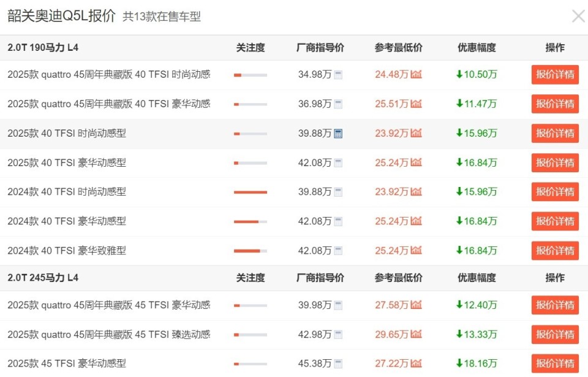Select the 2024款 40 TFSI 时尚动感型 trim name
588x377 pixels.
[67, 191]
